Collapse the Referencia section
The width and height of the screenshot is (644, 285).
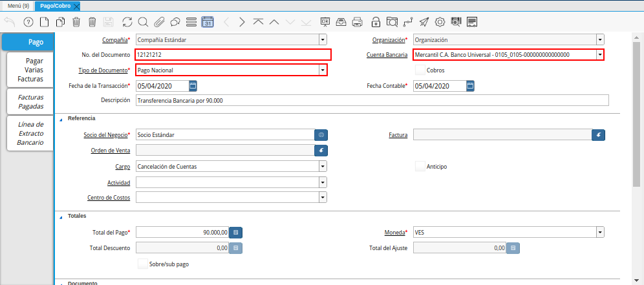coord(61,119)
